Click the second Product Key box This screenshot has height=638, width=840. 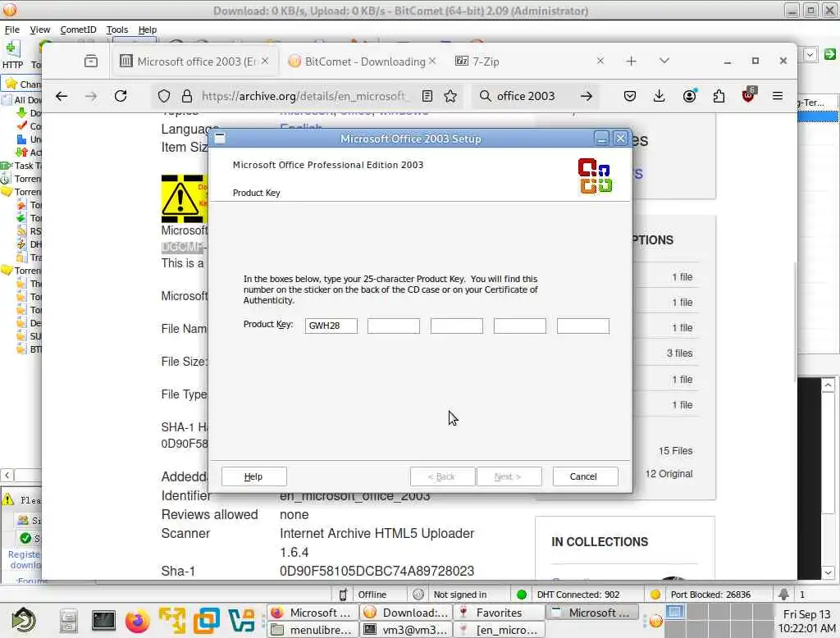(x=393, y=326)
